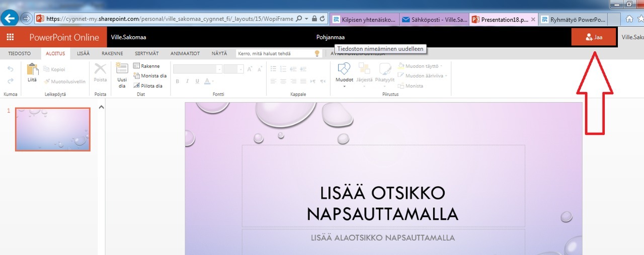Apply numbered list formatting
This screenshot has height=255, width=644.
(x=284, y=69)
